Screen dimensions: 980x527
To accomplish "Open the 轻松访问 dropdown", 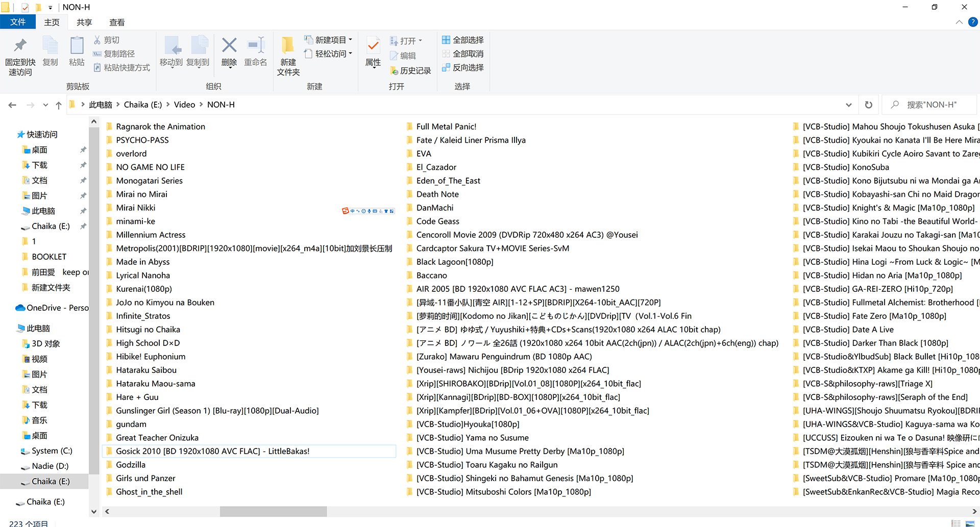I will tap(328, 54).
